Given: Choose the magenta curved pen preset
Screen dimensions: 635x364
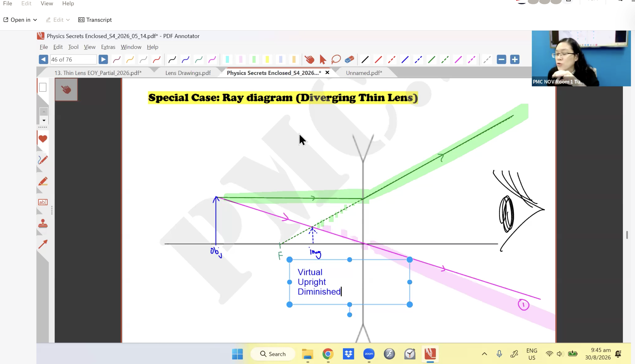Looking at the screenshot, I should click(x=212, y=60).
